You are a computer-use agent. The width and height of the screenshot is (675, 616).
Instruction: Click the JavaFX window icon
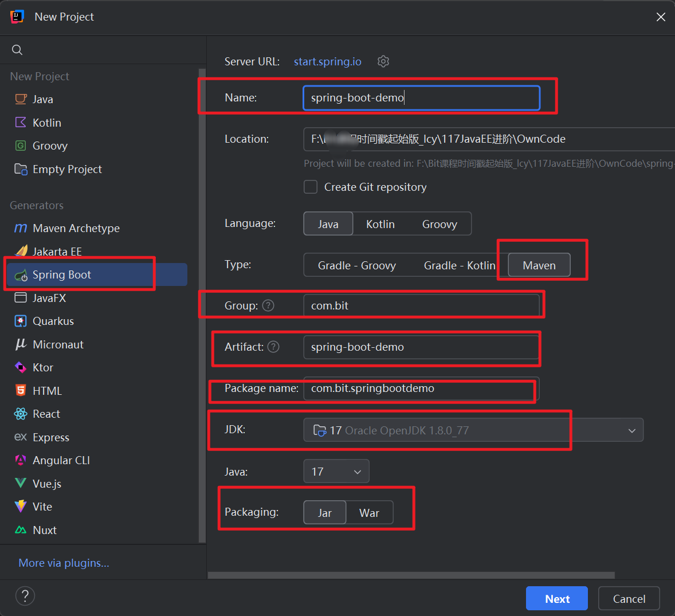(x=21, y=297)
